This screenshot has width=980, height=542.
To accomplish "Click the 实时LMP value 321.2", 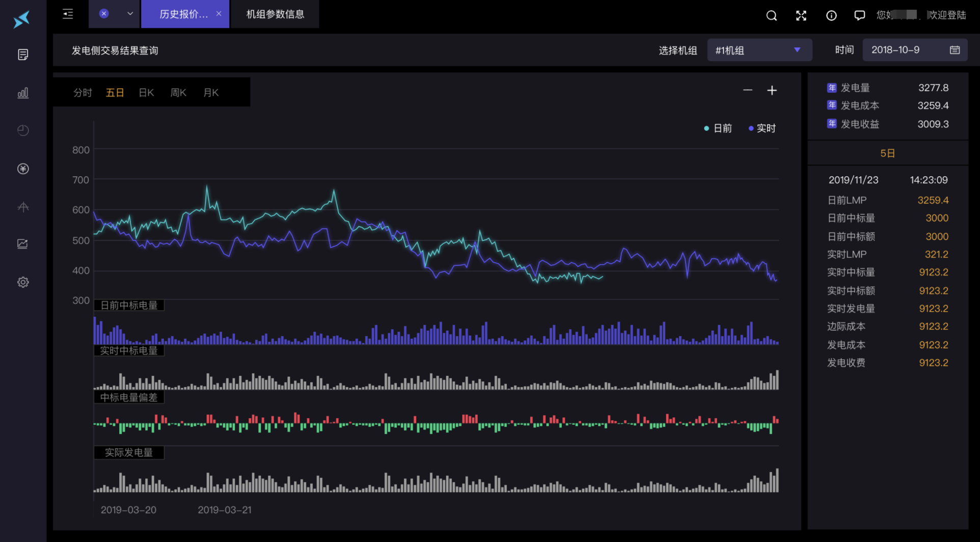I will 936,254.
